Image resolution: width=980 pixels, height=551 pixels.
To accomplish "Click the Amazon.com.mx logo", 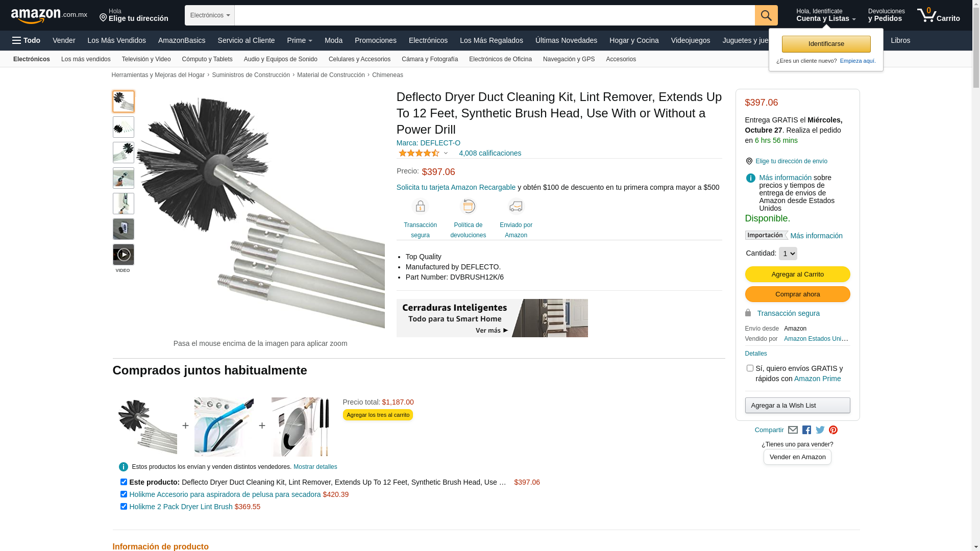I will [49, 16].
